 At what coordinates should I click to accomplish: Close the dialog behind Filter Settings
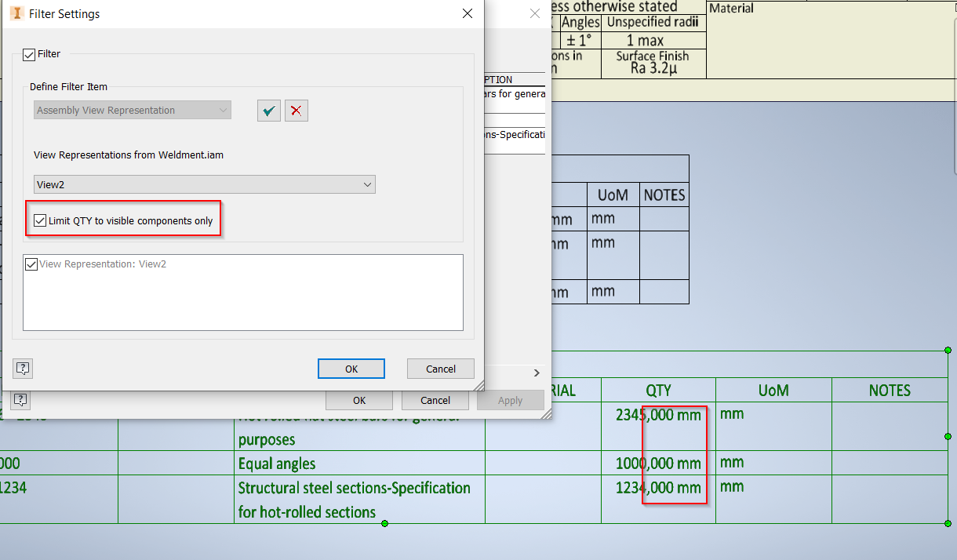coord(534,13)
